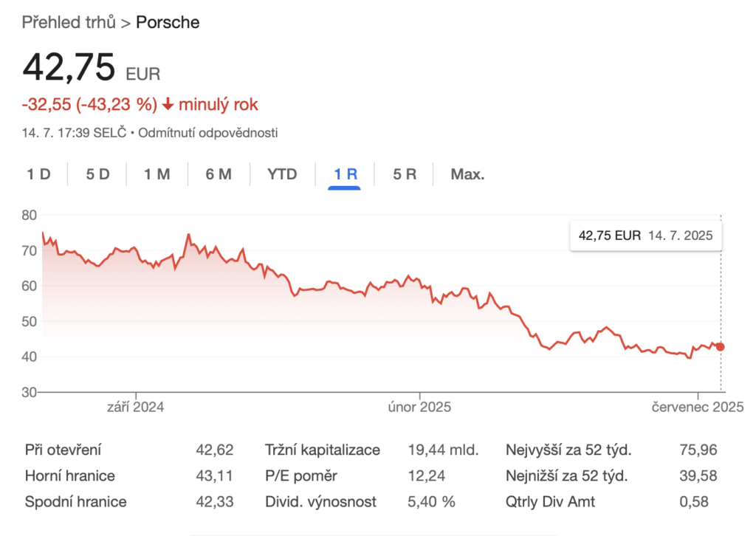The height and width of the screenshot is (536, 756).
Task: Select the 1 D time range tab
Action: [39, 174]
